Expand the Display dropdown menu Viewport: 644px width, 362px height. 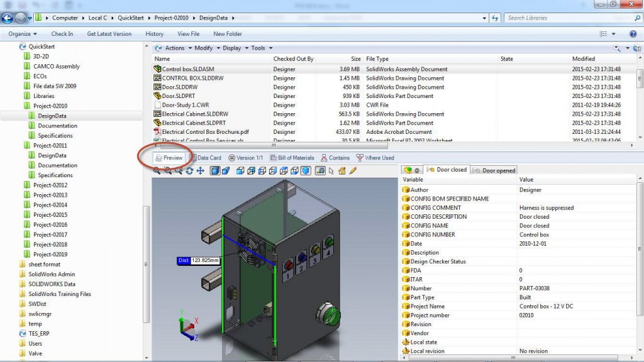click(231, 47)
